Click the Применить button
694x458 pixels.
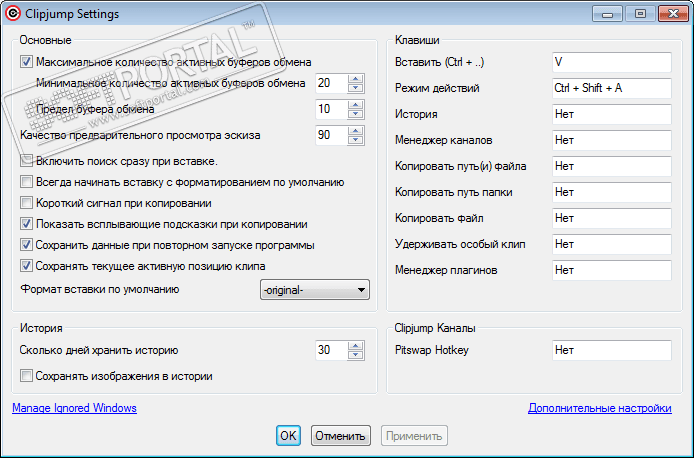point(414,436)
